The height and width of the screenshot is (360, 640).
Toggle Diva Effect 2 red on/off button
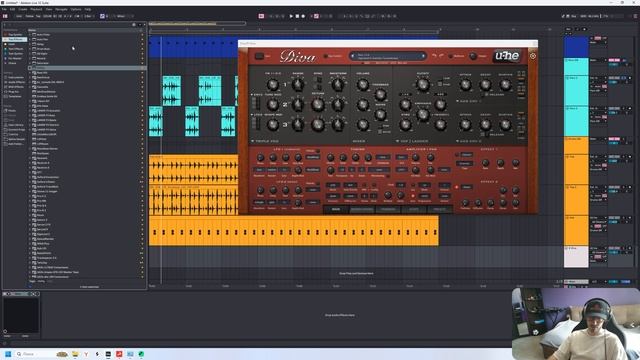pyautogui.click(x=457, y=187)
